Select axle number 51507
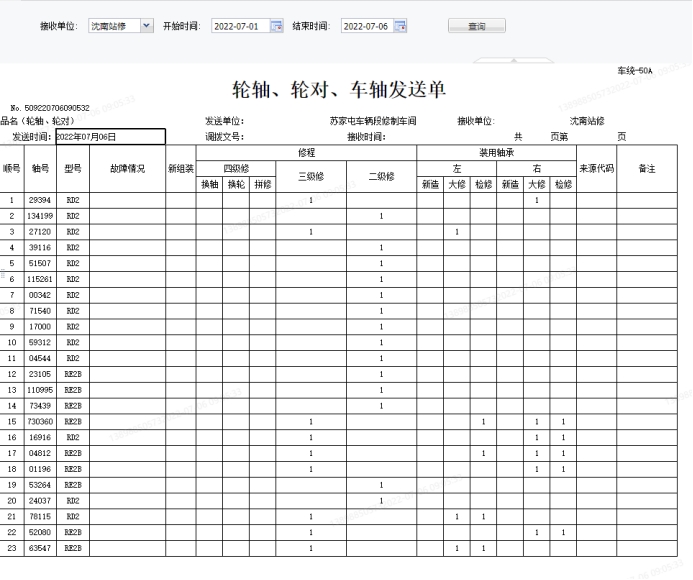The height and width of the screenshot is (580, 693). [40, 263]
